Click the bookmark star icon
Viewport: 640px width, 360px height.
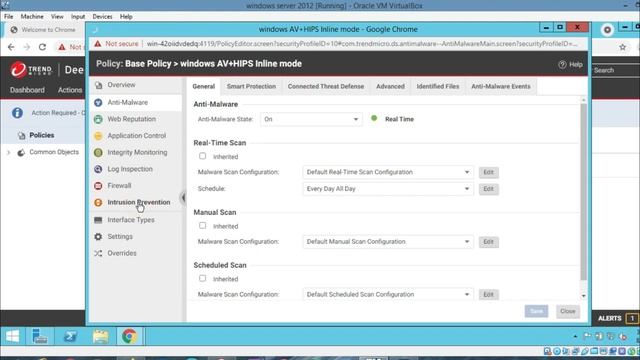pyautogui.click(x=622, y=47)
